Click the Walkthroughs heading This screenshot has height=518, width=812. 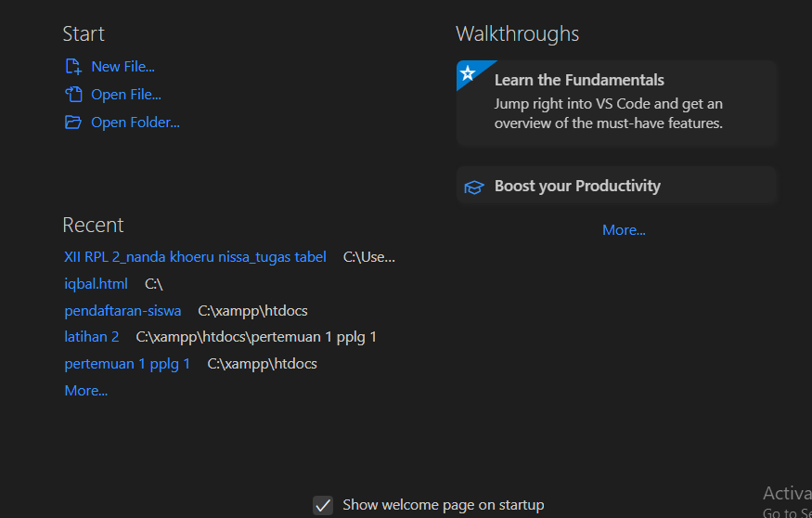(x=517, y=34)
